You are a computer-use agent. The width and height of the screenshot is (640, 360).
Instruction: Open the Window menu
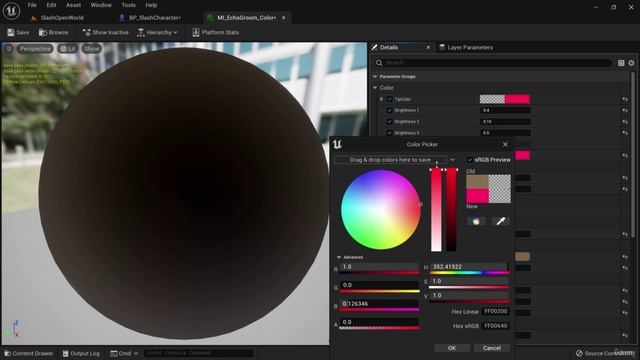coord(101,5)
